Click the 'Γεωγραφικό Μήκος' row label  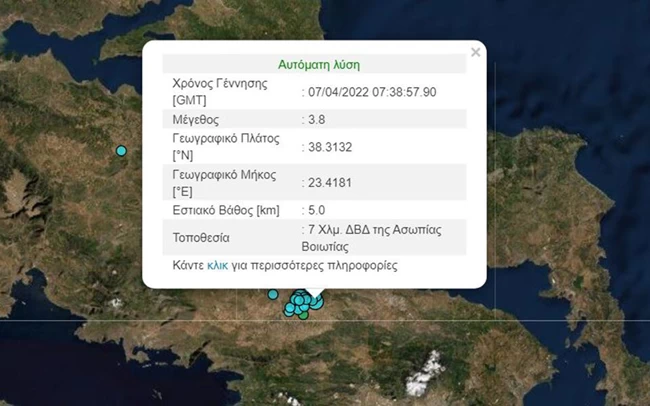[x=224, y=175]
